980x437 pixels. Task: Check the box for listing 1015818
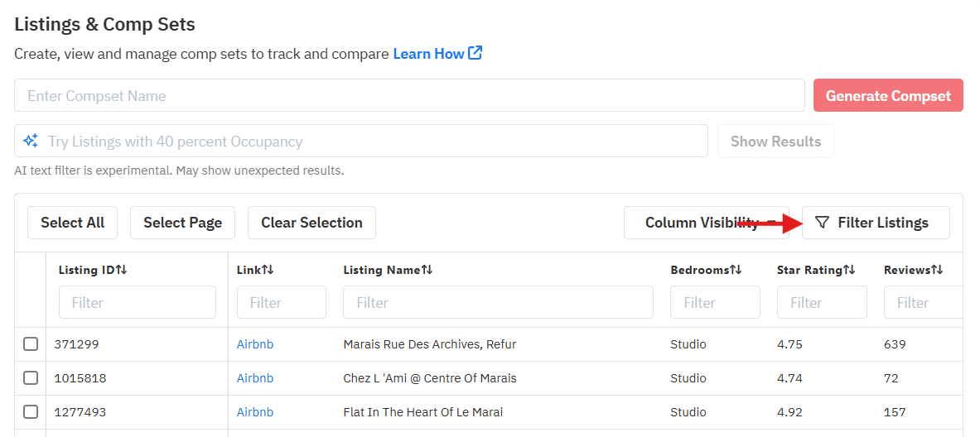31,378
